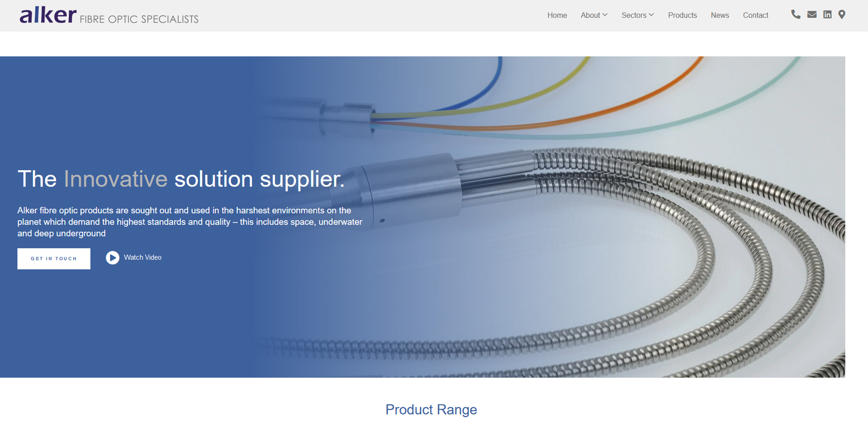Viewport: 868px width, 423px height.
Task: Click the email envelope icon
Action: [x=812, y=14]
